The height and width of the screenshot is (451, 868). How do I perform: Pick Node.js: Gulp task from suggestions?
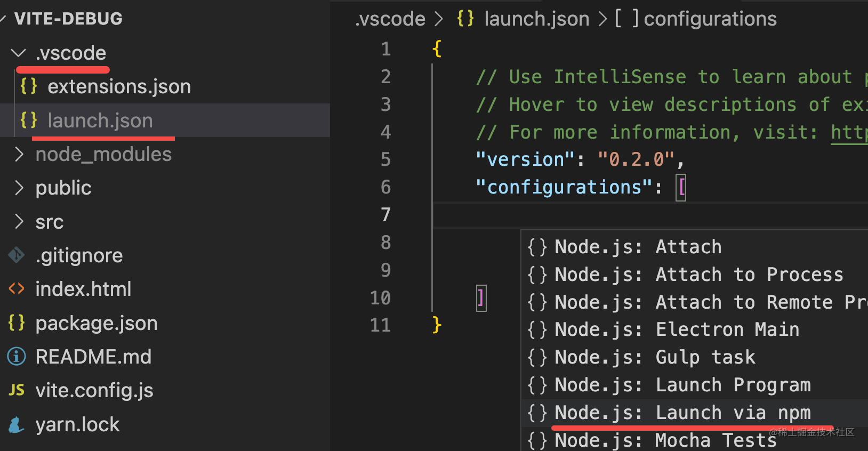(x=654, y=357)
